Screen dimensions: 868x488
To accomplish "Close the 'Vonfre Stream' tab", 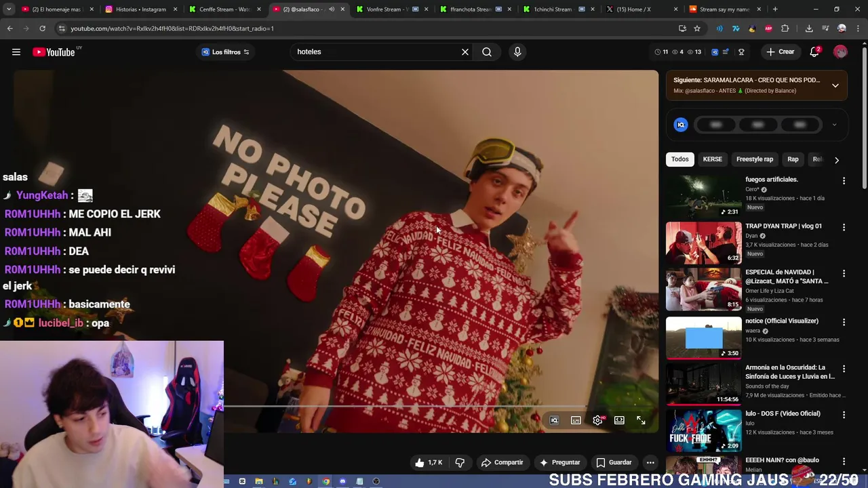I will point(426,9).
